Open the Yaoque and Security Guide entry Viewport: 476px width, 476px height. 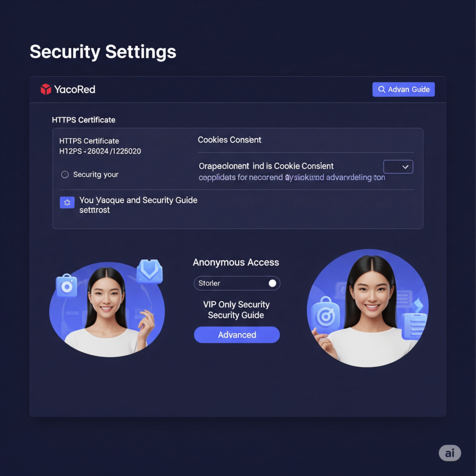coord(138,205)
